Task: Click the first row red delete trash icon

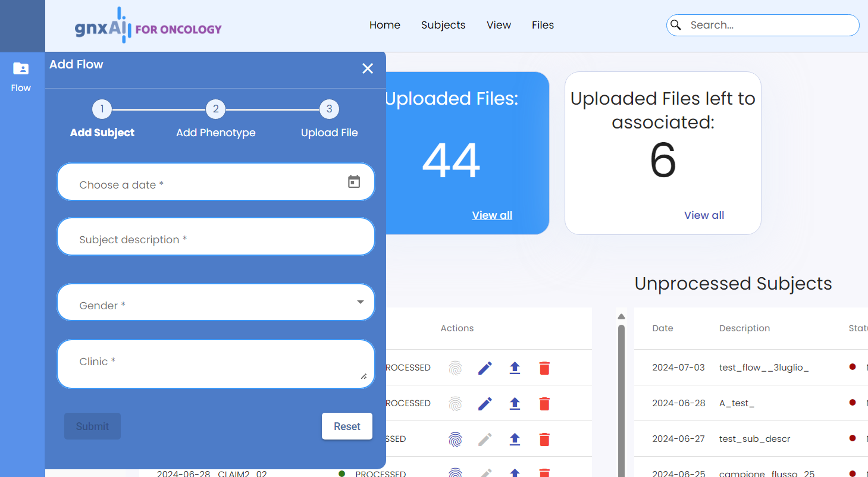Action: click(544, 368)
